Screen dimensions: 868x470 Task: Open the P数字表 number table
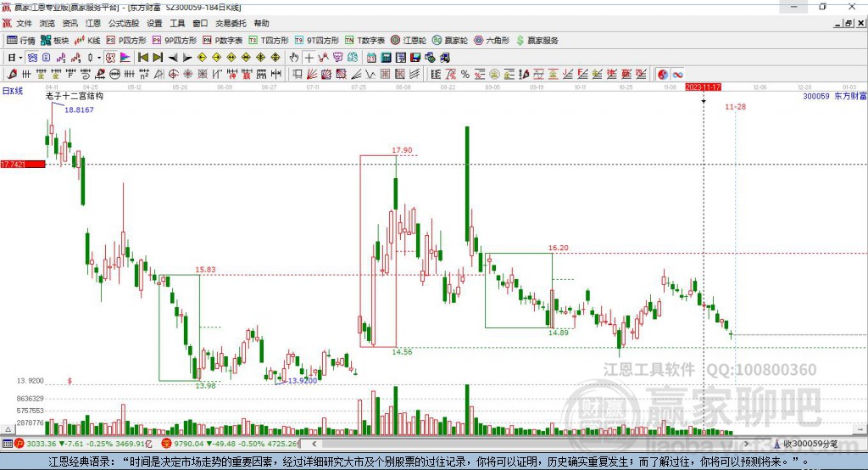tap(223, 41)
